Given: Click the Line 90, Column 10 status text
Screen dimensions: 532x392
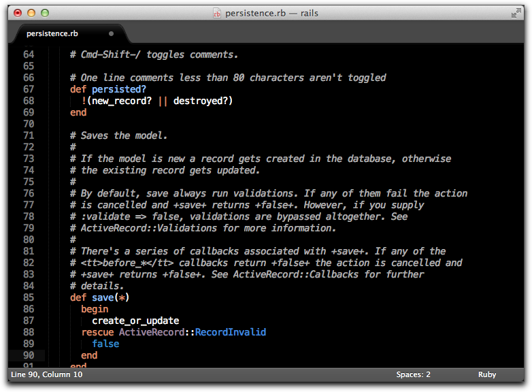Looking at the screenshot, I should point(46,374).
